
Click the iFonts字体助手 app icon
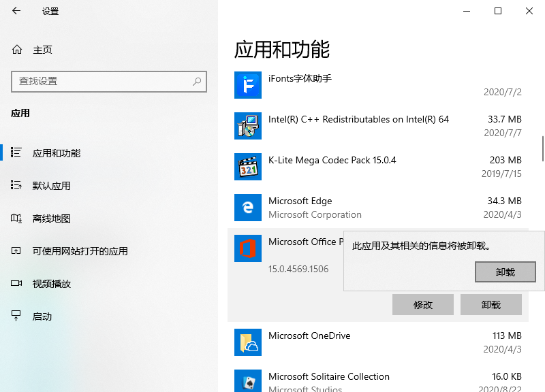click(x=248, y=85)
